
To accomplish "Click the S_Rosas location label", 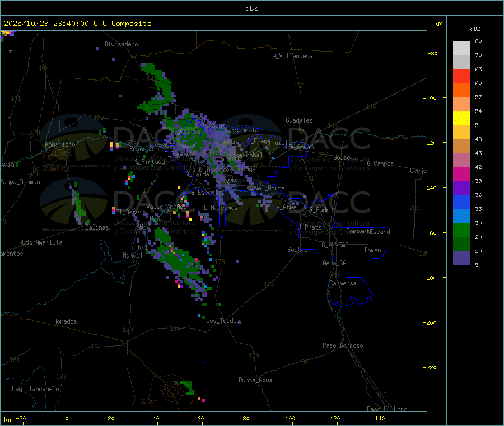I will click(x=225, y=181).
